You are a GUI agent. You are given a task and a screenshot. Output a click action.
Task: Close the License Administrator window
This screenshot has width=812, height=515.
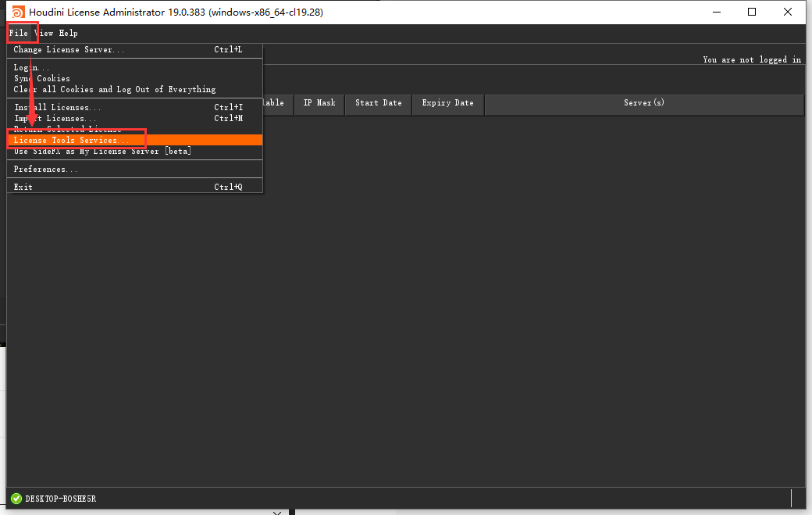[x=788, y=12]
